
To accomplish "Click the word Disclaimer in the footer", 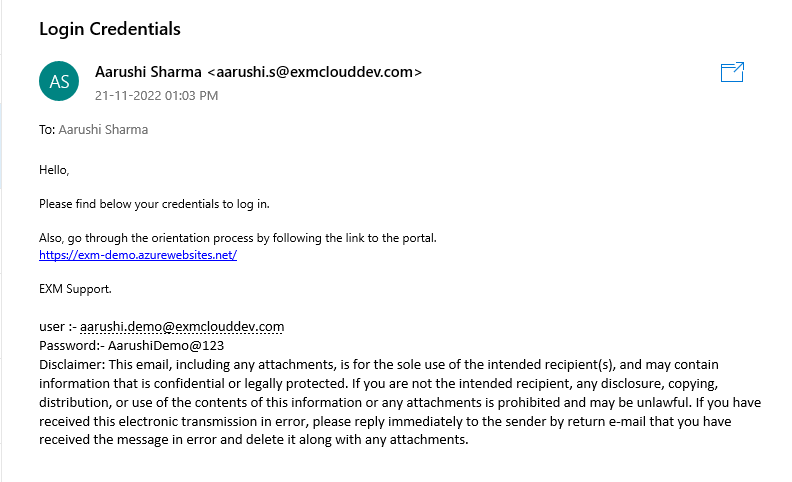I will click(72, 364).
